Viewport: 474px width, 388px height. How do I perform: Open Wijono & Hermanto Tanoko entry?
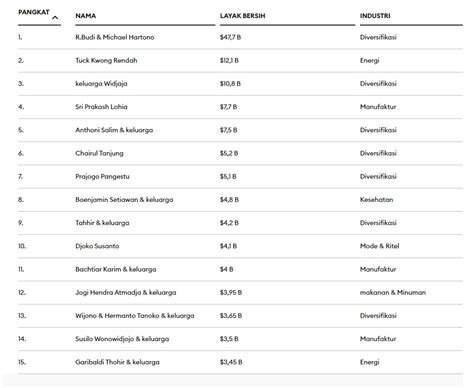click(135, 316)
